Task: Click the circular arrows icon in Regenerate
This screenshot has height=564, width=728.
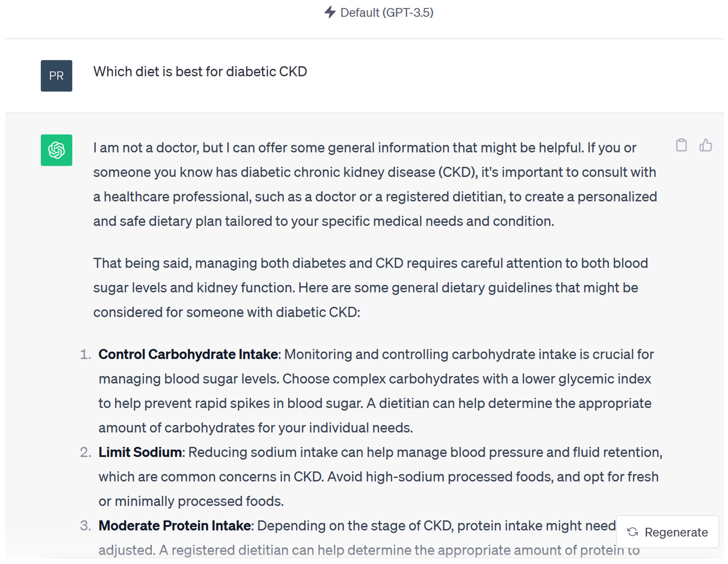Action: (632, 532)
